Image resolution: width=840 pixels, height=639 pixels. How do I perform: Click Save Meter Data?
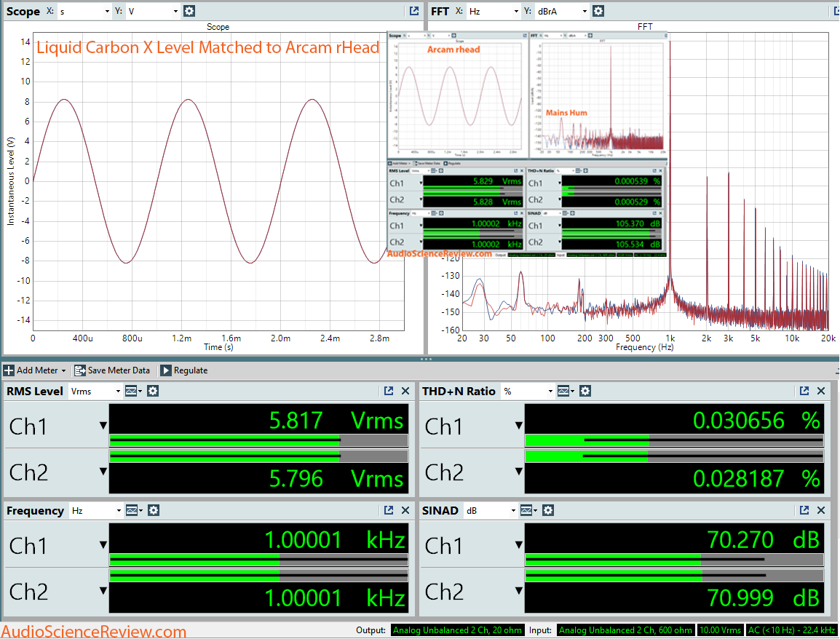click(113, 370)
